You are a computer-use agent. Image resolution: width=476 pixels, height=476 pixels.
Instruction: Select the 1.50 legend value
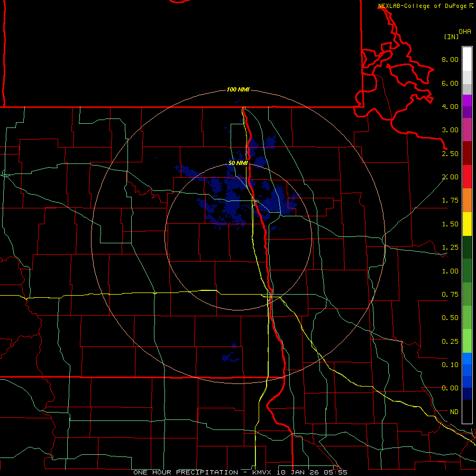(450, 224)
